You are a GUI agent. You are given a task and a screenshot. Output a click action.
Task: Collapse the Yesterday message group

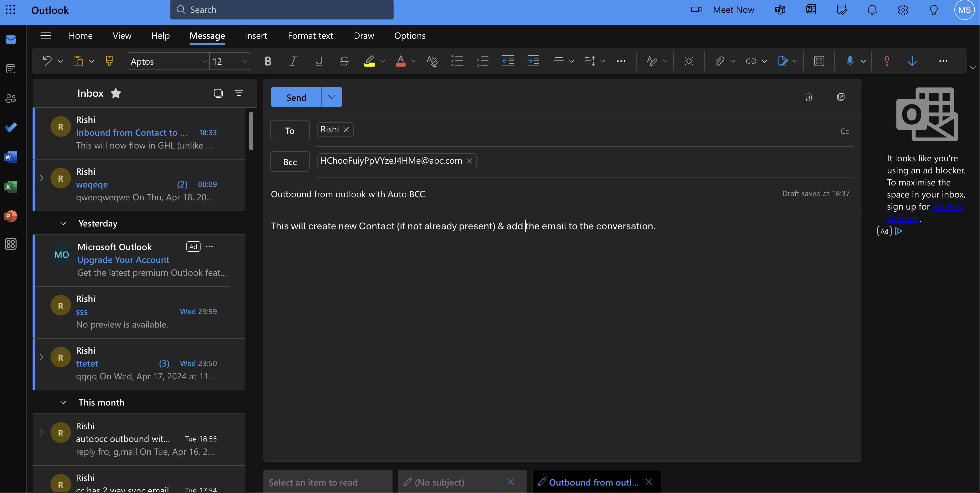click(x=63, y=223)
